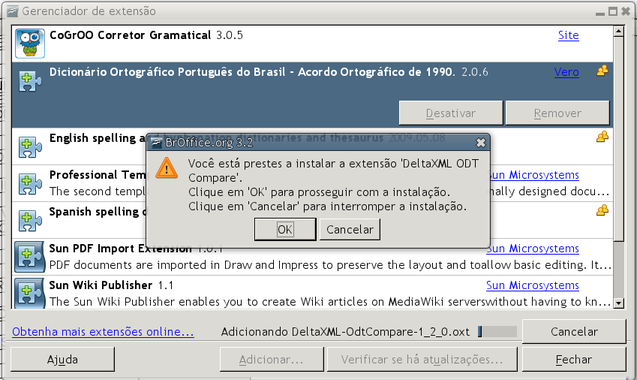Open Sun Microsystems link for Sun PDF Import

point(533,248)
